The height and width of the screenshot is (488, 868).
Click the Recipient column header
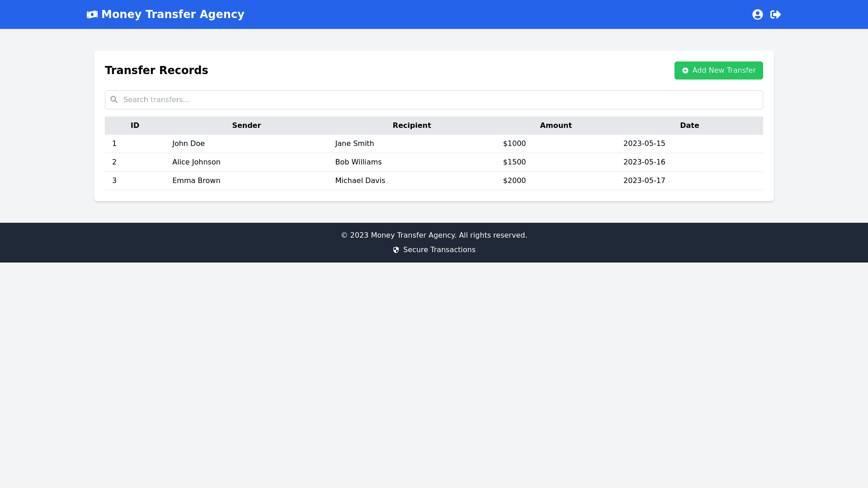411,126
